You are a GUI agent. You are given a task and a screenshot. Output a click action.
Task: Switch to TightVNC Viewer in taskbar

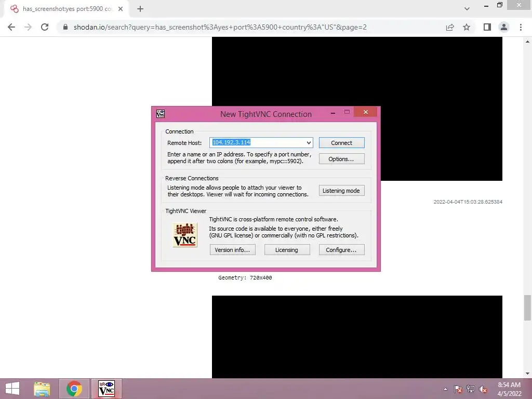coord(106,389)
